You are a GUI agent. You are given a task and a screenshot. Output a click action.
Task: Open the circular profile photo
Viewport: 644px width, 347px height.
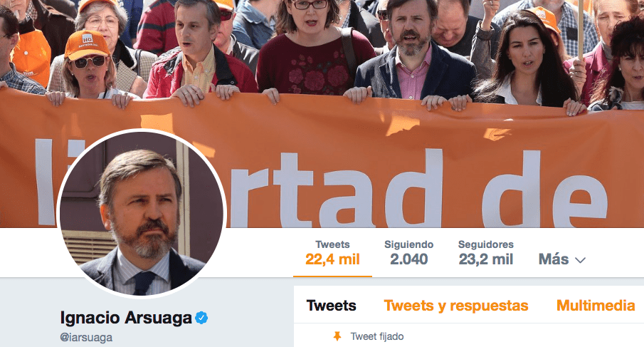click(x=142, y=213)
